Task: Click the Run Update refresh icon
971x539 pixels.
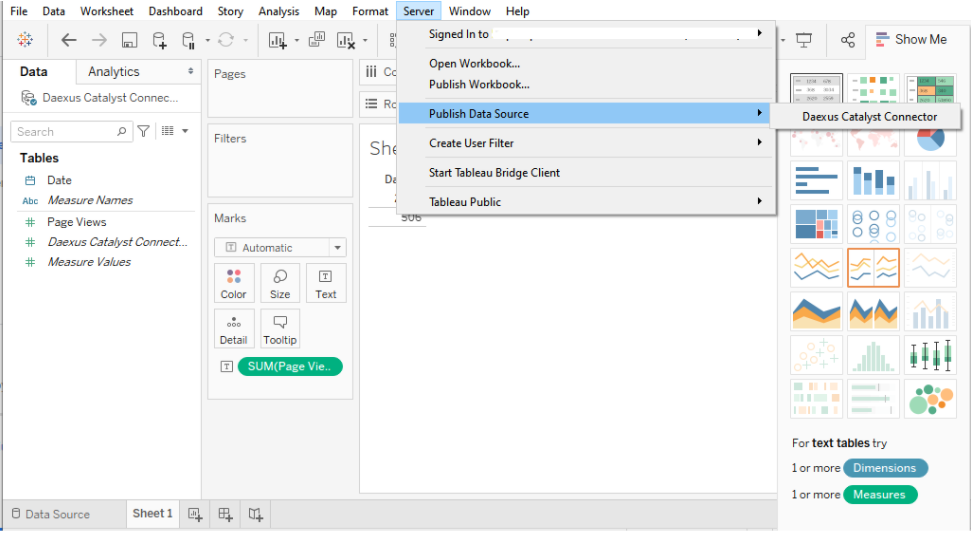Action: point(226,40)
